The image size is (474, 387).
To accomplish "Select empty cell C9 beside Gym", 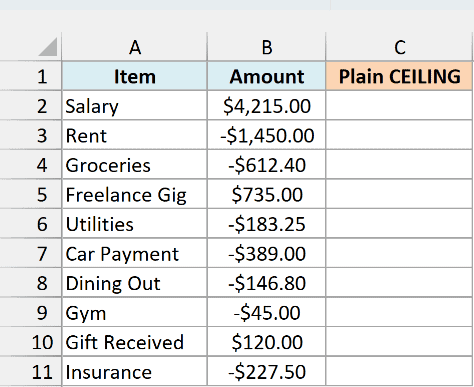I will pos(399,312).
